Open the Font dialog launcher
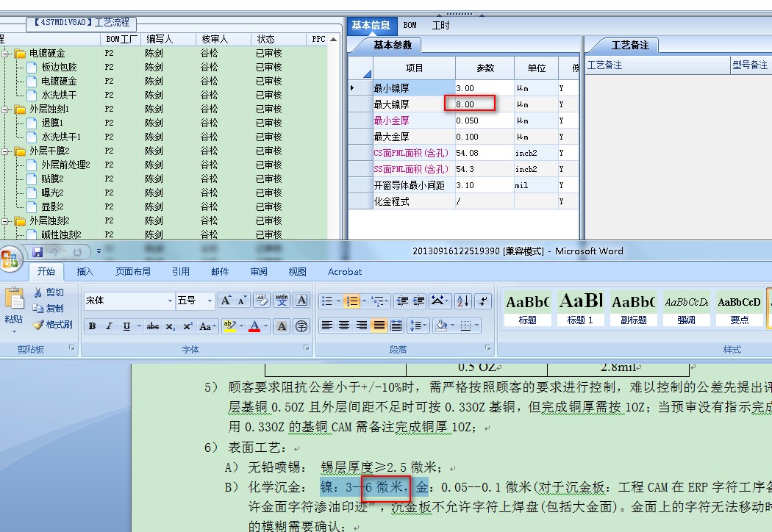This screenshot has height=532, width=772. pos(307,348)
